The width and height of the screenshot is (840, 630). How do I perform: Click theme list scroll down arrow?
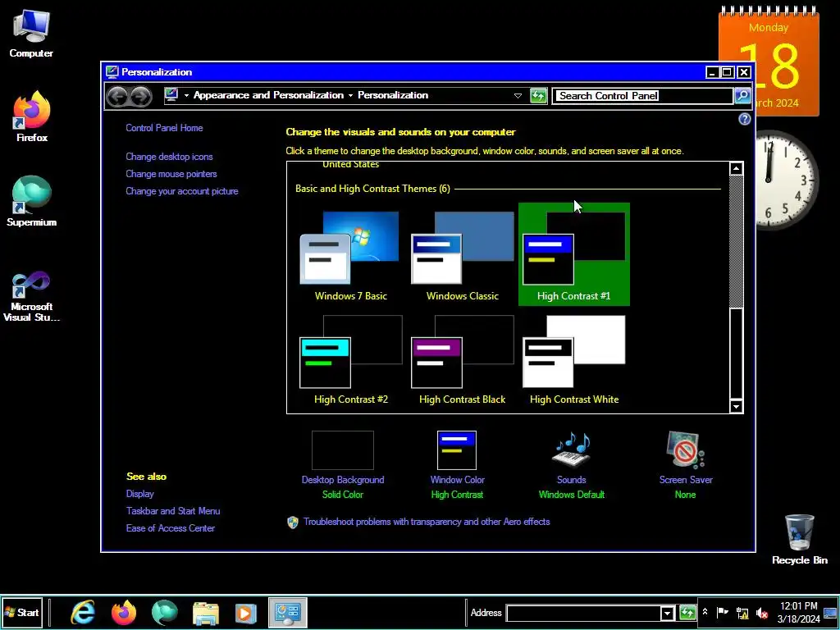pos(736,407)
